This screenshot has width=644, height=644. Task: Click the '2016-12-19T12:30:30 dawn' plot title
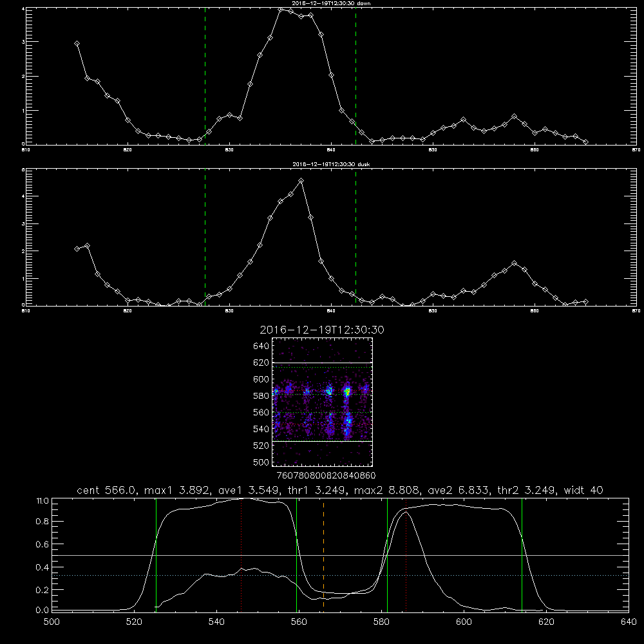click(331, 3)
